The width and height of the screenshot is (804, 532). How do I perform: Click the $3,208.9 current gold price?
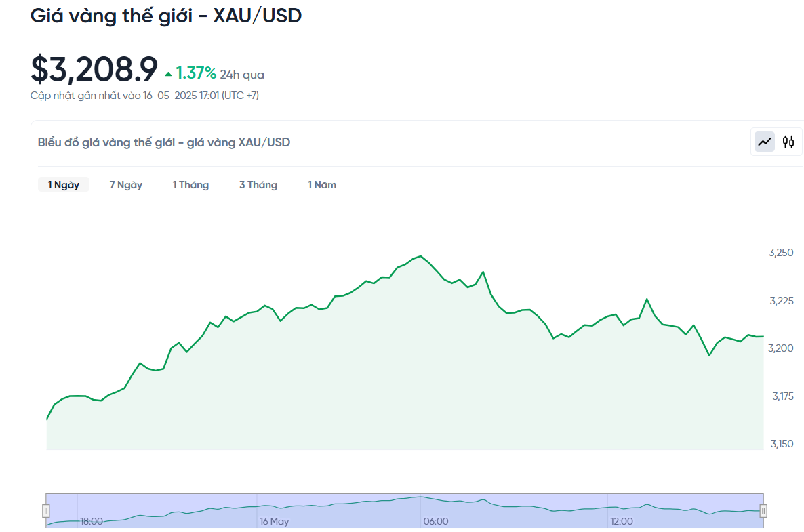[94, 69]
